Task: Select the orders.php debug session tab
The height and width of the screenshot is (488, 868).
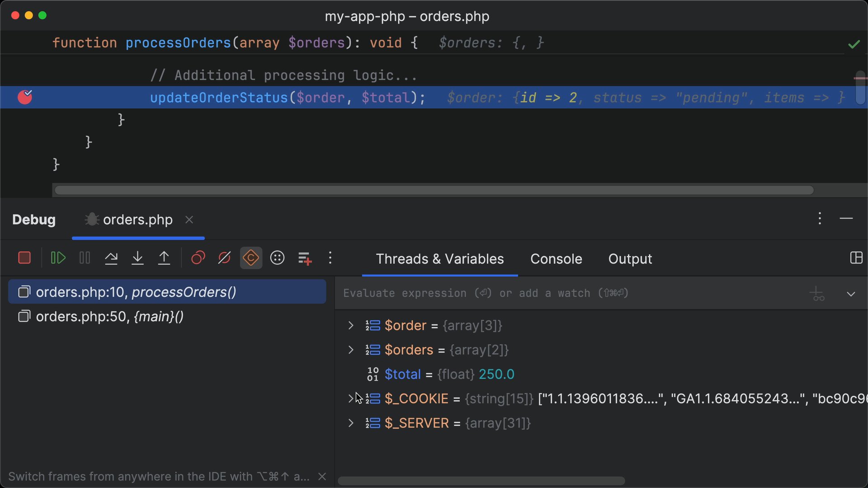Action: pos(137,220)
